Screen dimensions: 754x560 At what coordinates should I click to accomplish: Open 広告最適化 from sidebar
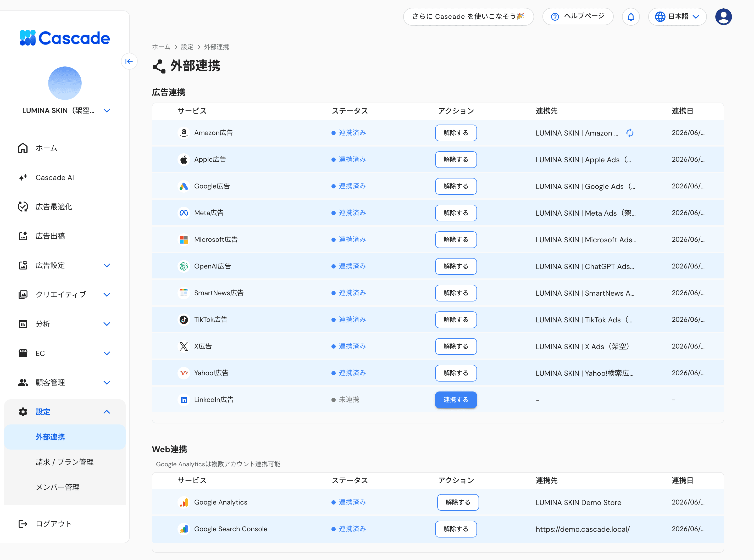65,207
